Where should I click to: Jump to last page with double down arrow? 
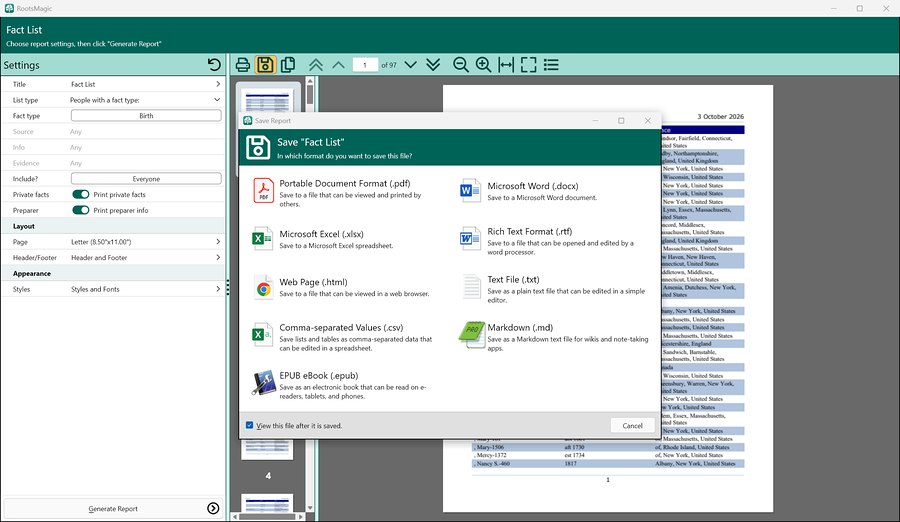coord(433,65)
